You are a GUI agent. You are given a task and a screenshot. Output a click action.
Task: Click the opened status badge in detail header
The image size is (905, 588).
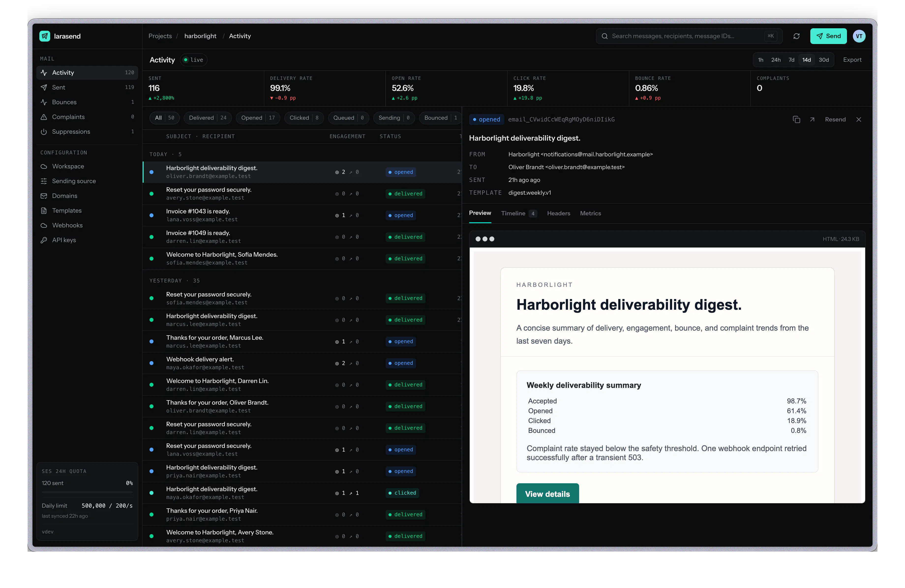coord(486,120)
